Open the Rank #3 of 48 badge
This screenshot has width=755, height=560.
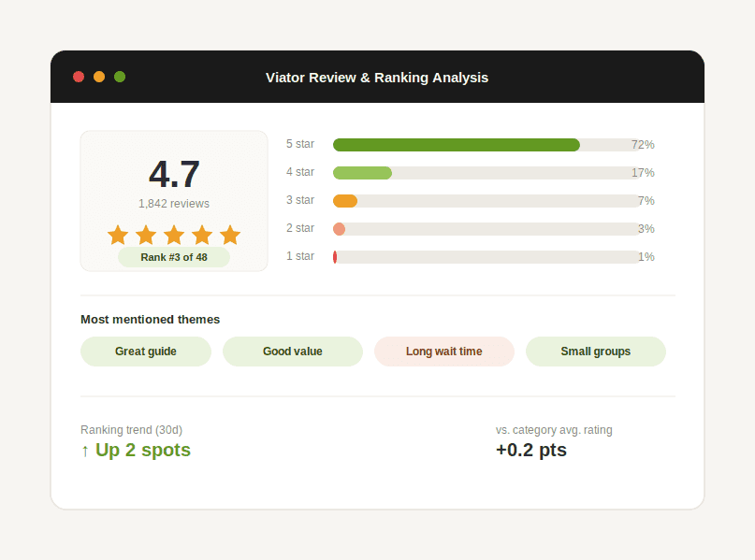coord(174,257)
